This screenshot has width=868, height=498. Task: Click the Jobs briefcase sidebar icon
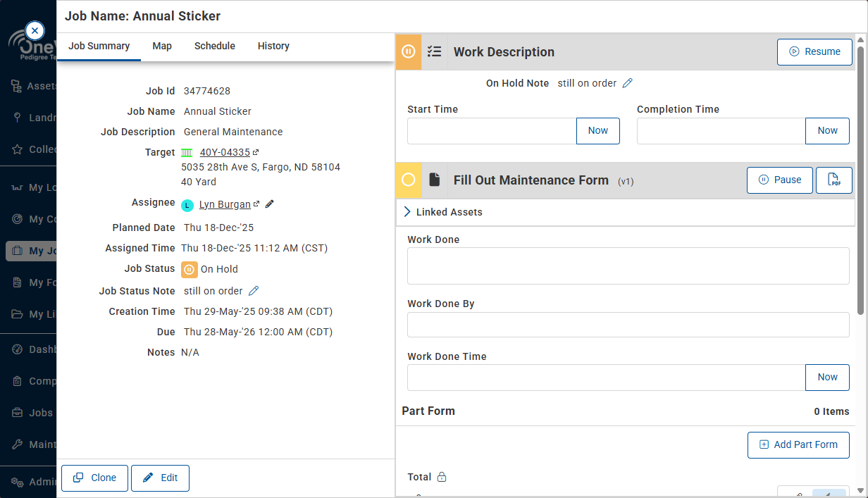(17, 413)
